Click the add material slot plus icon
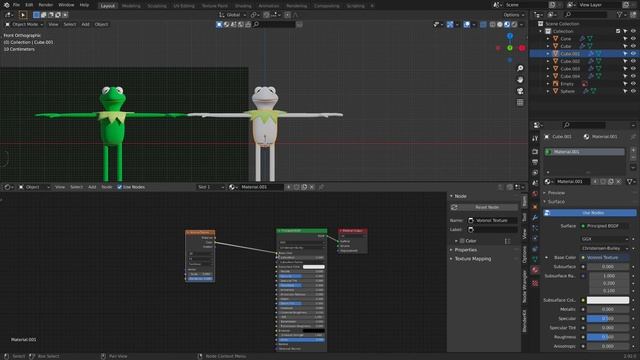Viewport: 640px width, 360px height. [633, 150]
